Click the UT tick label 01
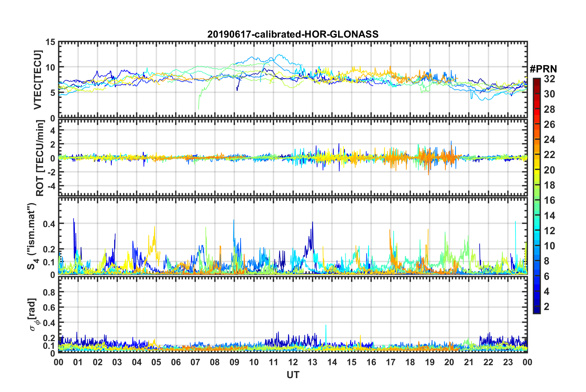Screen dimensions: 586x392 (x=78, y=362)
